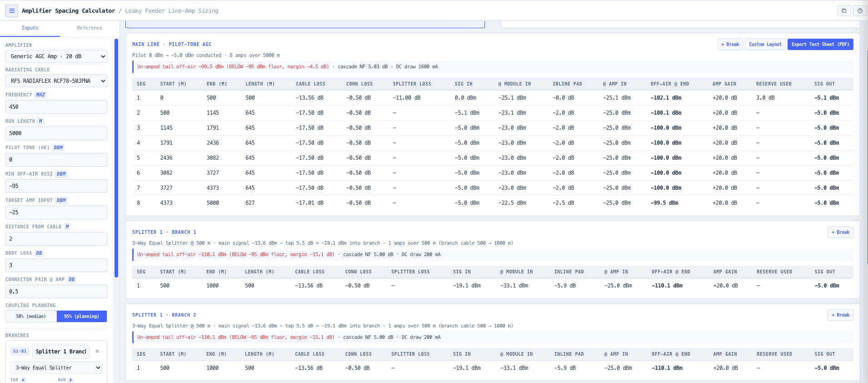
Task: Click the Distance From Cable field
Action: pyautogui.click(x=56, y=239)
